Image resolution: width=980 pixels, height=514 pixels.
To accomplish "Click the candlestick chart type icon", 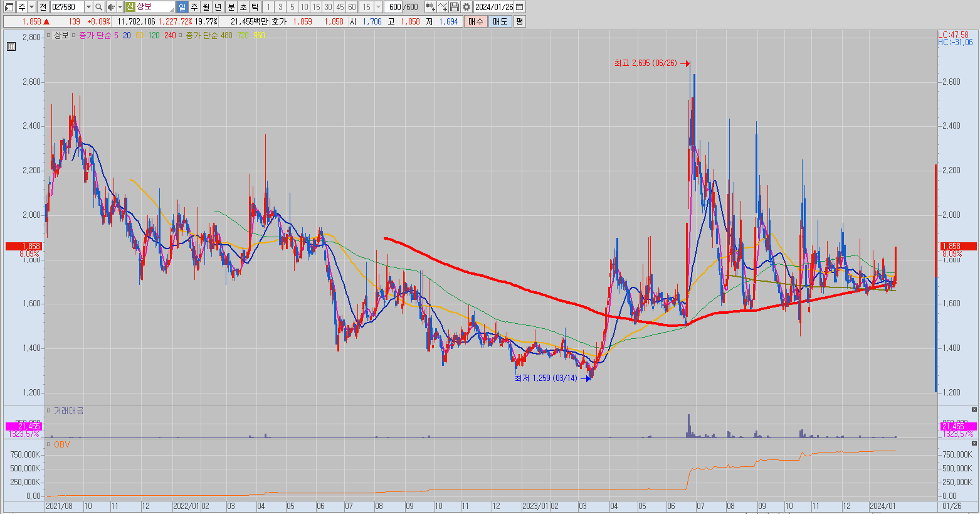I will click(430, 7).
